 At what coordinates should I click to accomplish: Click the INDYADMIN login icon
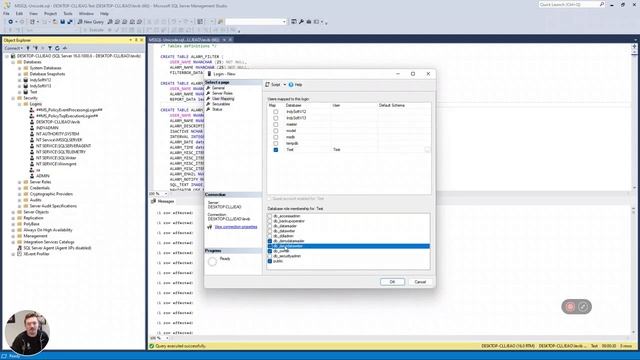tap(32, 128)
